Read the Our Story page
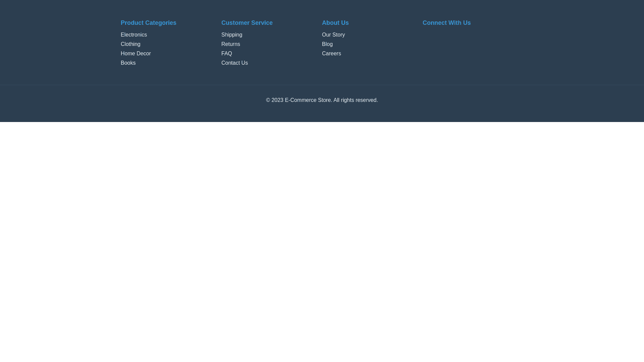Image resolution: width=644 pixels, height=362 pixels. (x=333, y=35)
